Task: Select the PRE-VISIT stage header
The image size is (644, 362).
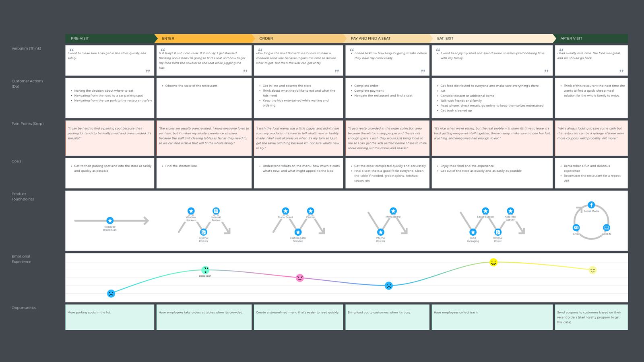Action: point(109,39)
